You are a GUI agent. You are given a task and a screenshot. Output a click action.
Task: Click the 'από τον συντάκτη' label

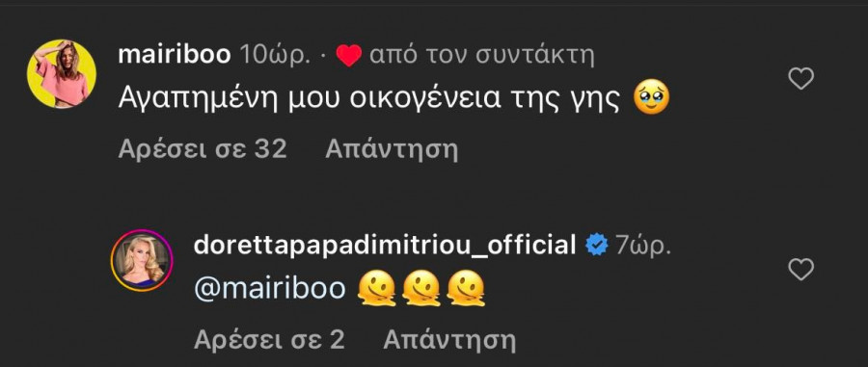pyautogui.click(x=481, y=55)
